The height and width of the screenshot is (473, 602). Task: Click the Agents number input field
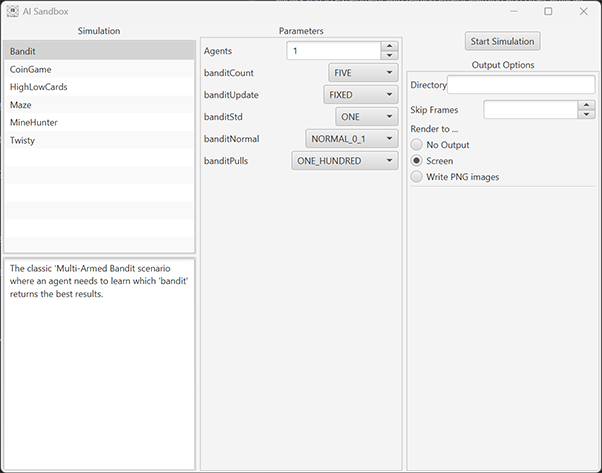pos(333,50)
